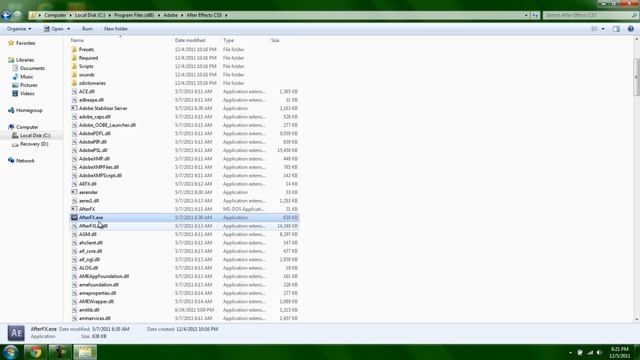Open Libraries in the navigation pane
The image size is (640, 360).
tap(25, 60)
